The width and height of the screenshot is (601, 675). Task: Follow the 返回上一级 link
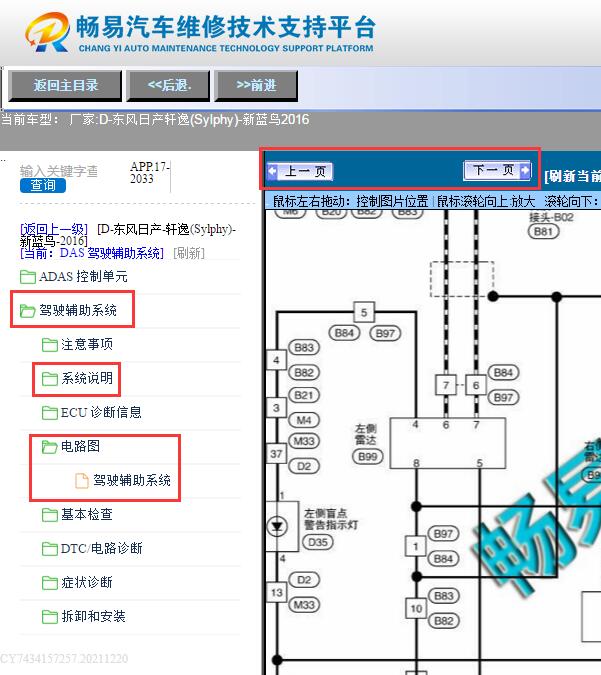click(x=54, y=229)
